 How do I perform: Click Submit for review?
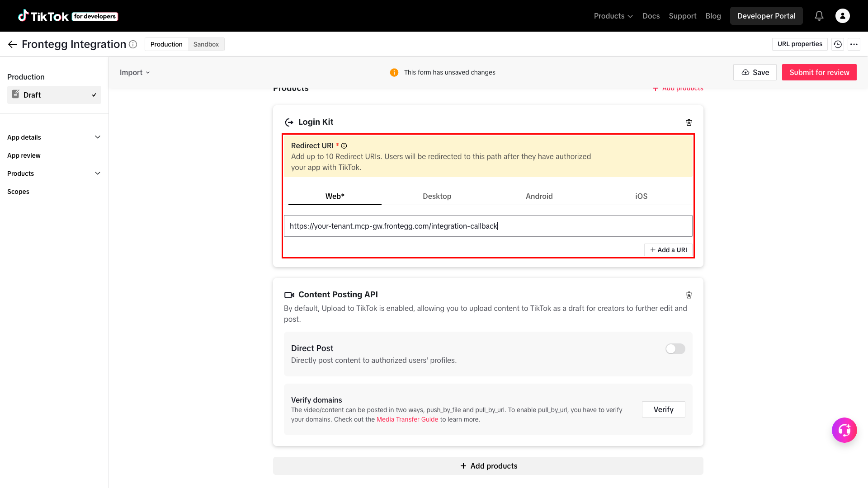(819, 72)
